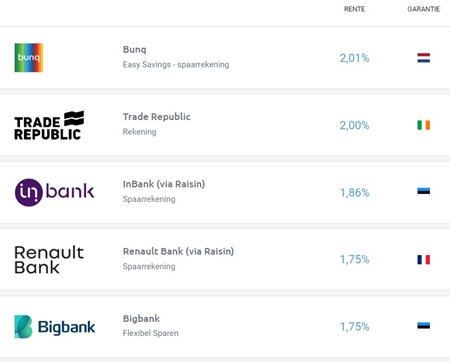Screen dimensions: 450x362
Task: Click the Estonian flag in Bigbank row
Action: click(424, 326)
